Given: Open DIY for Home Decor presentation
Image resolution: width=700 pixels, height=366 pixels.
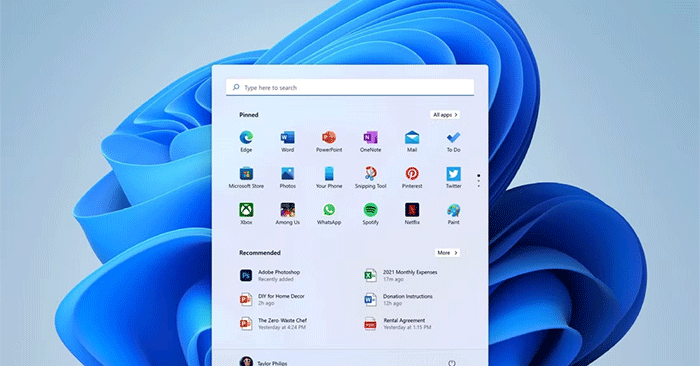Looking at the screenshot, I should click(272, 299).
